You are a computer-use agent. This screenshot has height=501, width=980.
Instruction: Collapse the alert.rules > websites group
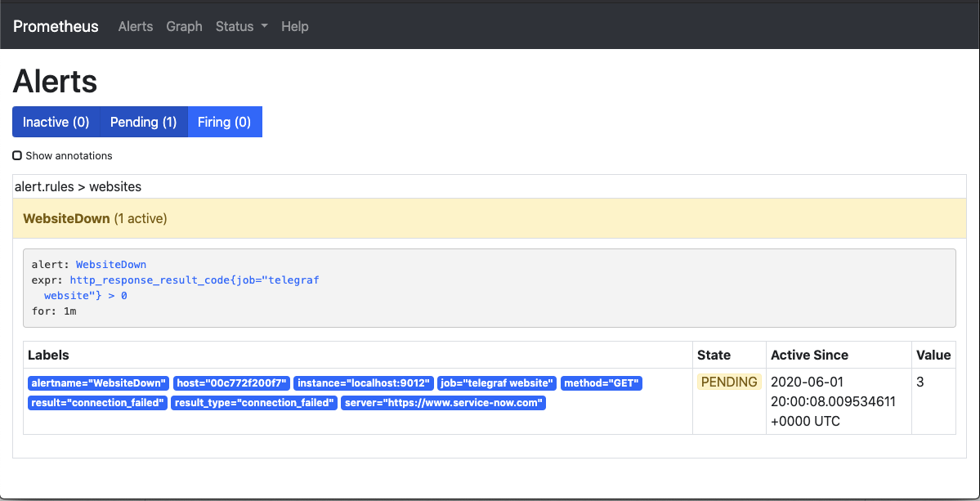[78, 186]
